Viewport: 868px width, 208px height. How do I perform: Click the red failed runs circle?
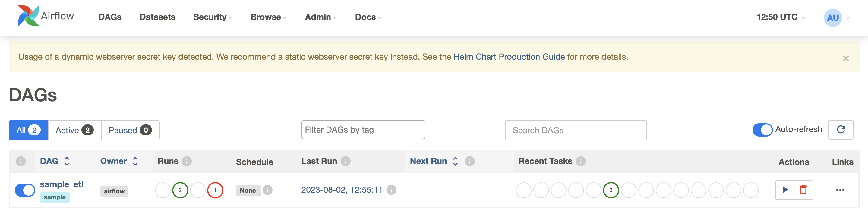(x=215, y=190)
